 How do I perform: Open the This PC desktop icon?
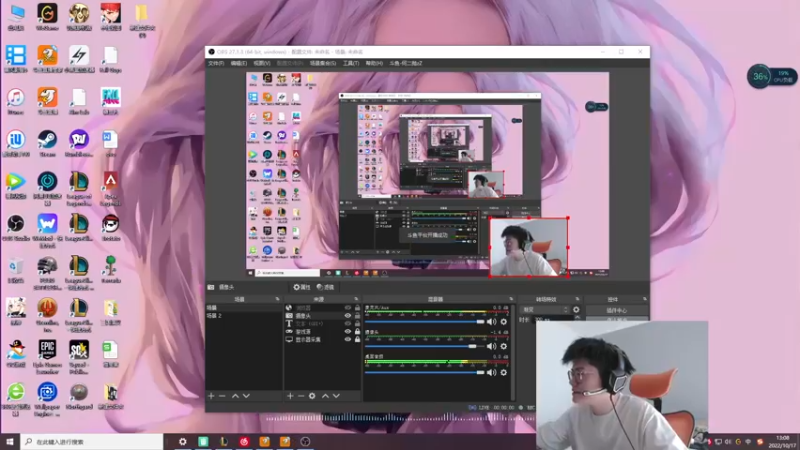coord(16,17)
